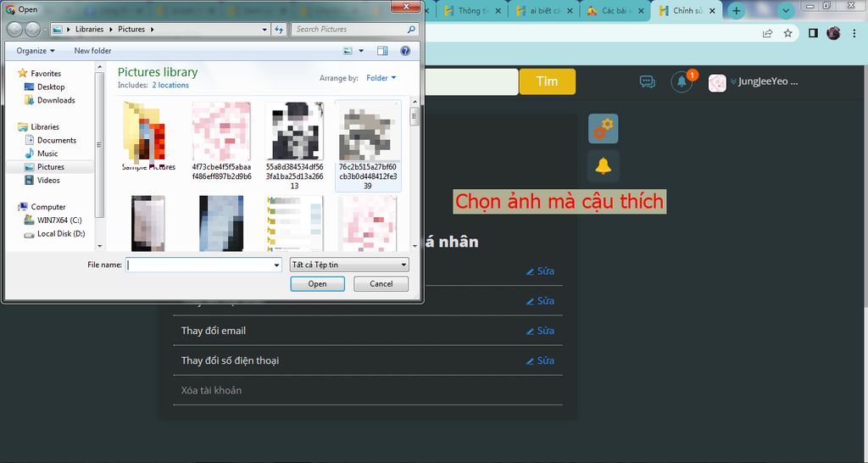This screenshot has width=868, height=463.
Task: Click the file list scrollbar down arrow
Action: (x=414, y=246)
